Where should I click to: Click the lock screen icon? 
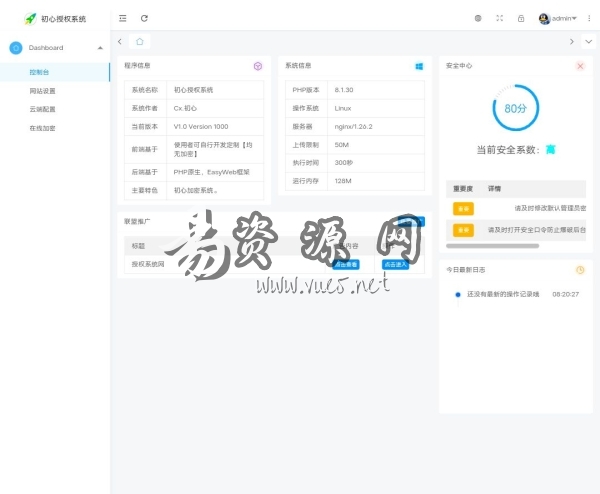coord(520,18)
